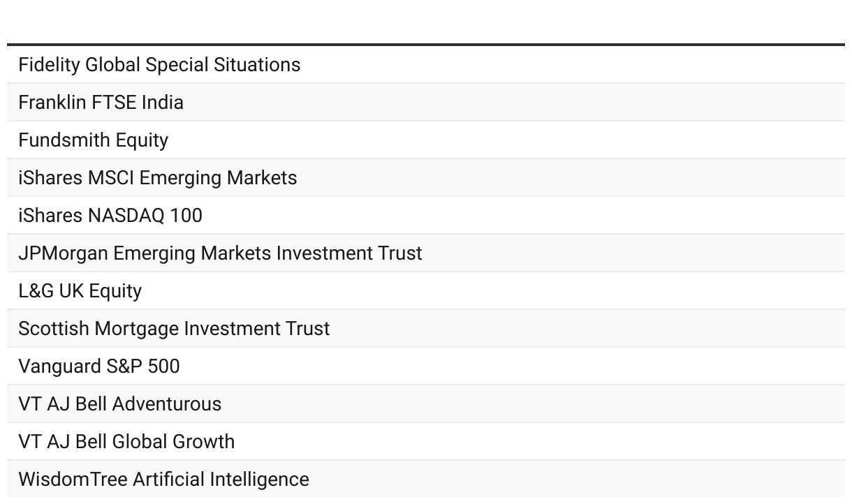The image size is (852, 504).
Task: Select the VT AJ Bell Global Growth row
Action: coord(426,442)
